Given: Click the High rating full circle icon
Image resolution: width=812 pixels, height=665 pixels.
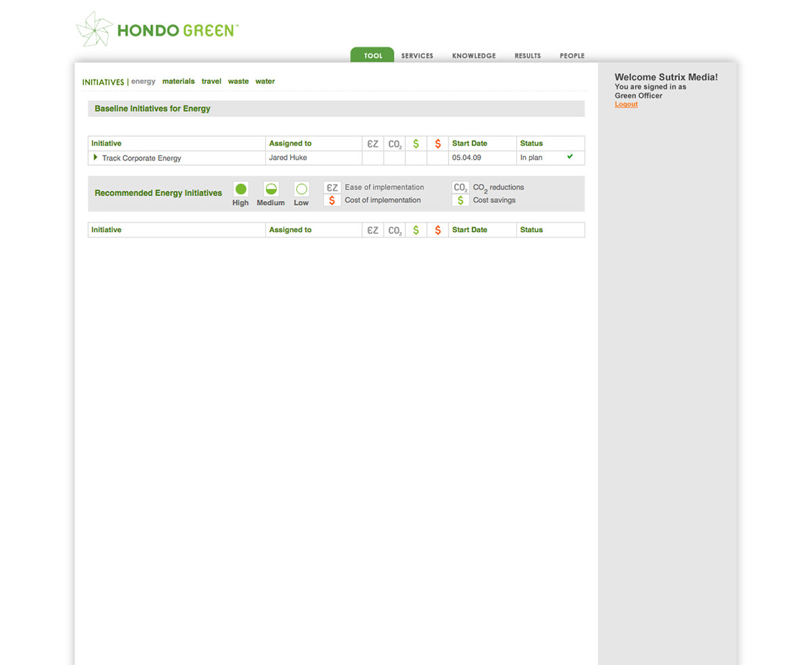Looking at the screenshot, I should pyautogui.click(x=241, y=189).
